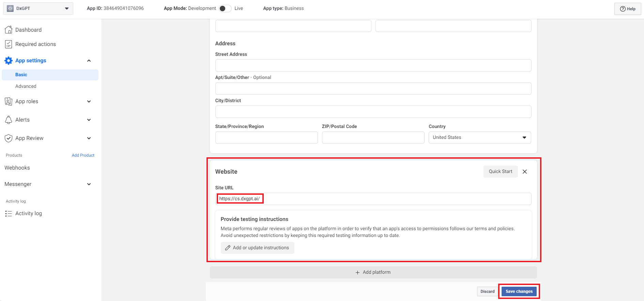Remove the Website platform with X icon

click(525, 172)
